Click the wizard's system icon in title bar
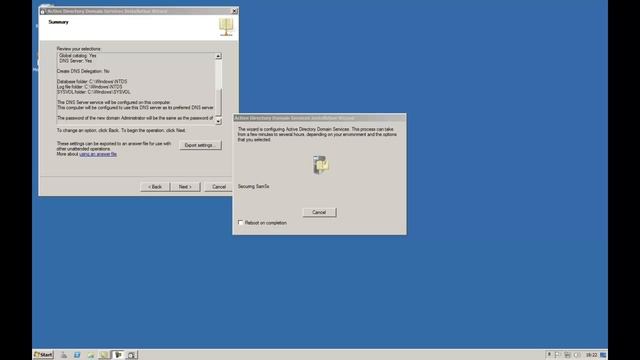Image resolution: width=640 pixels, height=360 pixels. (x=42, y=11)
